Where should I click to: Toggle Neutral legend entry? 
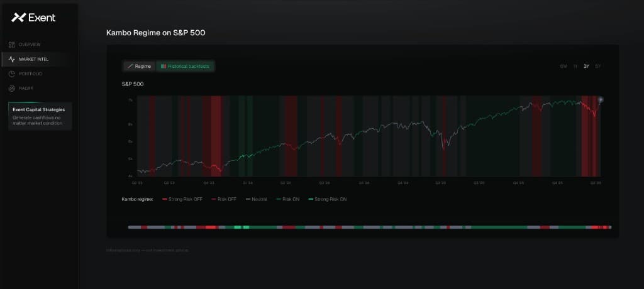click(256, 199)
